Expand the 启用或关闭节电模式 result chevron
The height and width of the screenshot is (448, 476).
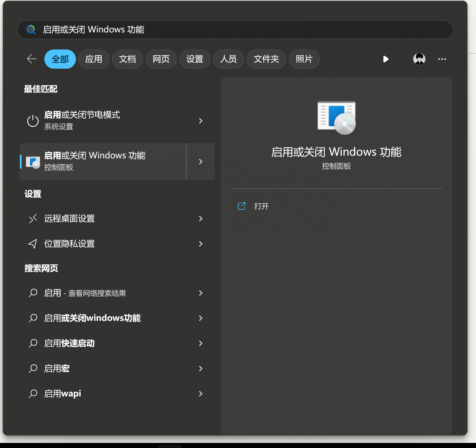[201, 121]
